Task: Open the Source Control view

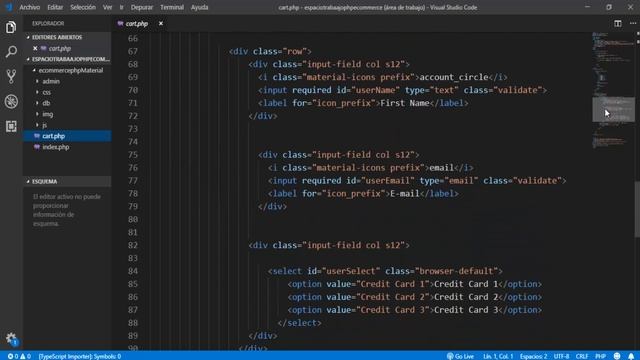Action: point(11,76)
